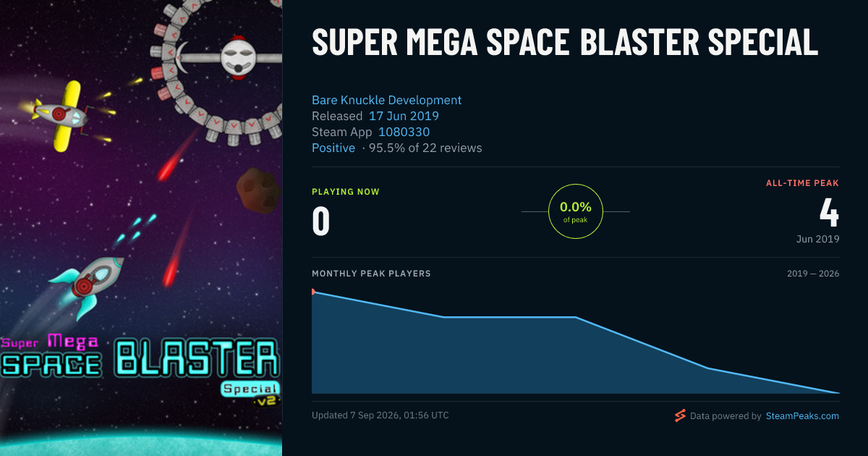Click the Positive review rating link
The image size is (868, 456).
333,148
